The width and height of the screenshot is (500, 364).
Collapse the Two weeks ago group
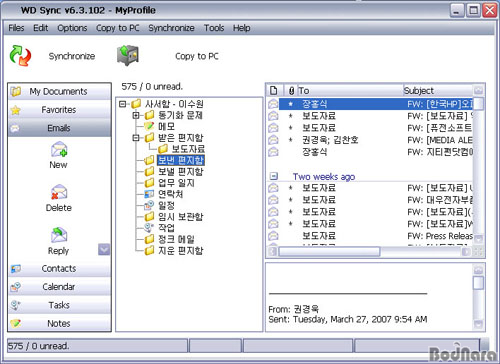pos(274,176)
